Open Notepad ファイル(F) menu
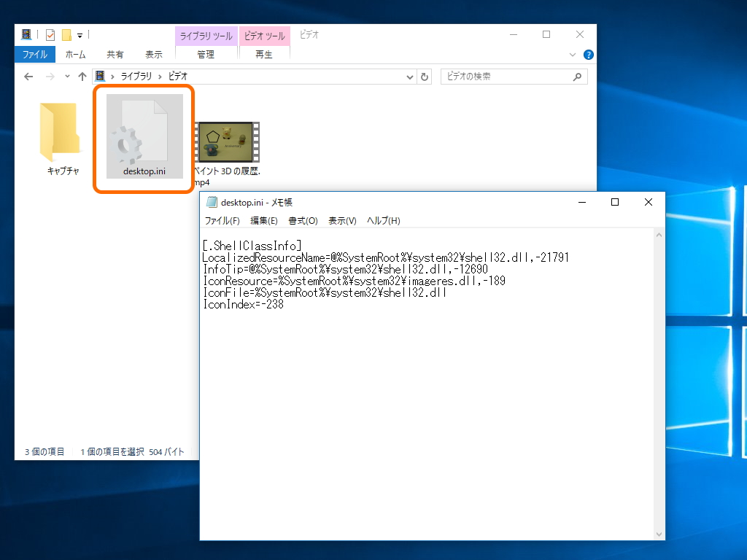The height and width of the screenshot is (560, 747). [222, 220]
